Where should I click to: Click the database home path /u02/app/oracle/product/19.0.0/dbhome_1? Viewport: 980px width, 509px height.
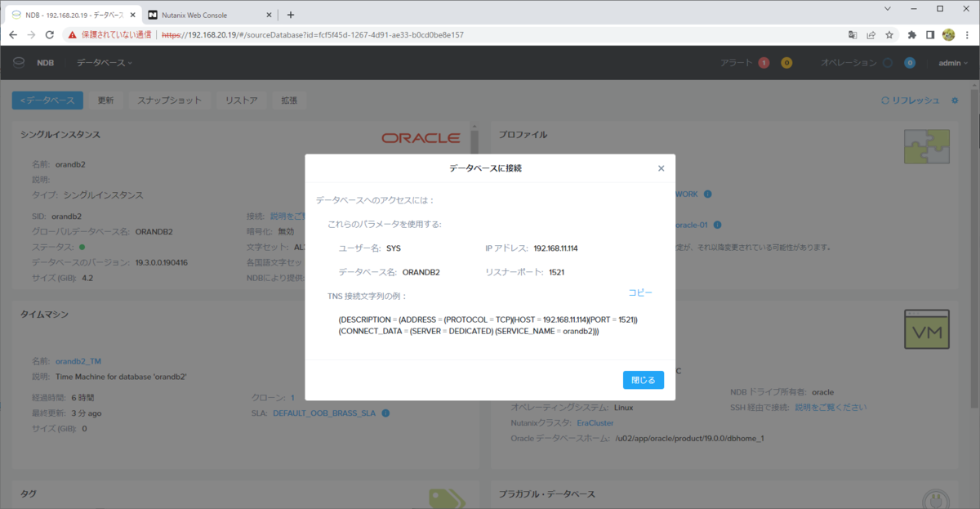[x=692, y=439]
